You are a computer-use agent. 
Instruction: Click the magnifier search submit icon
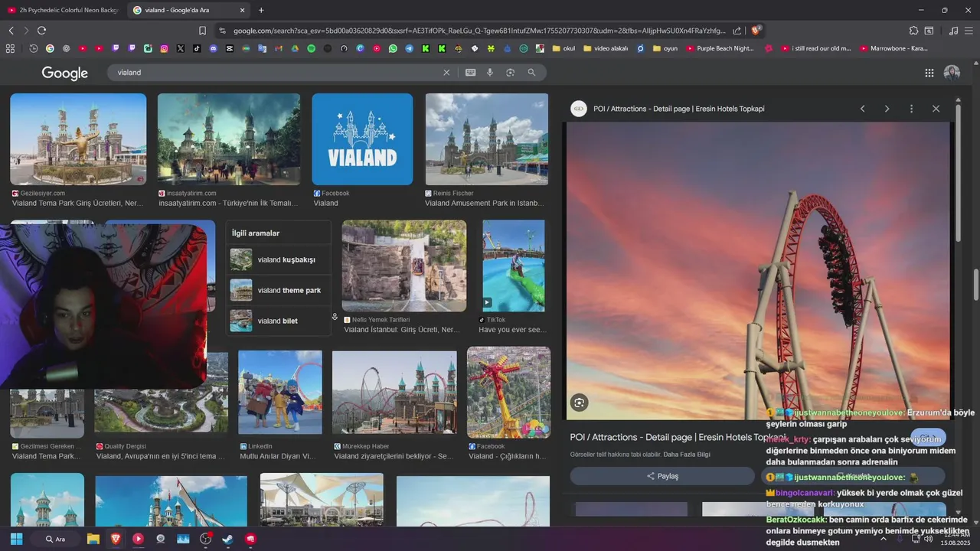coord(531,73)
